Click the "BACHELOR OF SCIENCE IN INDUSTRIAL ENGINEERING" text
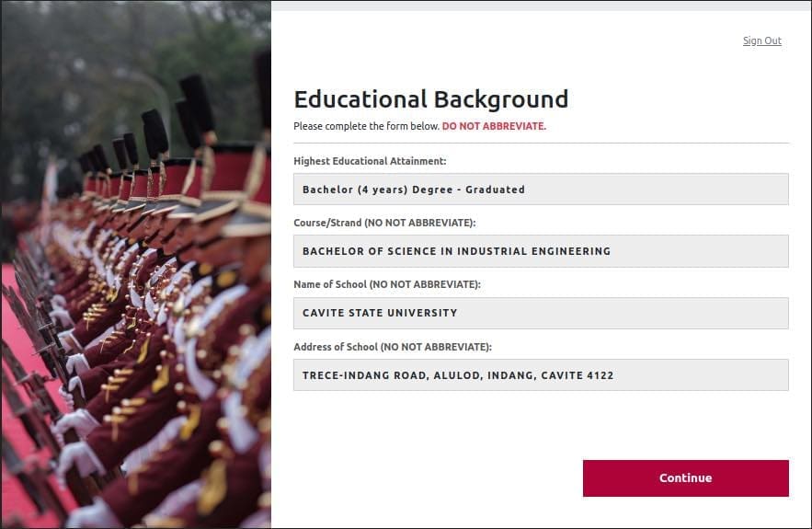The height and width of the screenshot is (529, 812). (456, 251)
